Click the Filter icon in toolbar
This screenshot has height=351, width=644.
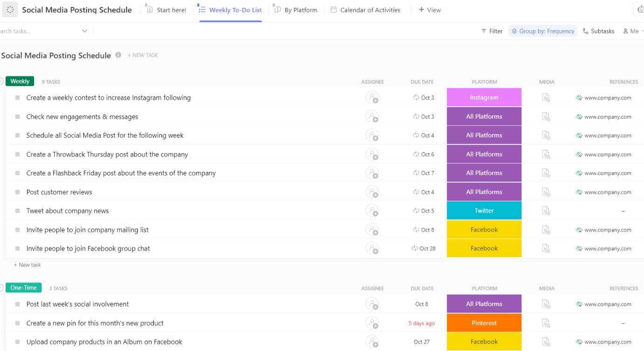click(484, 31)
